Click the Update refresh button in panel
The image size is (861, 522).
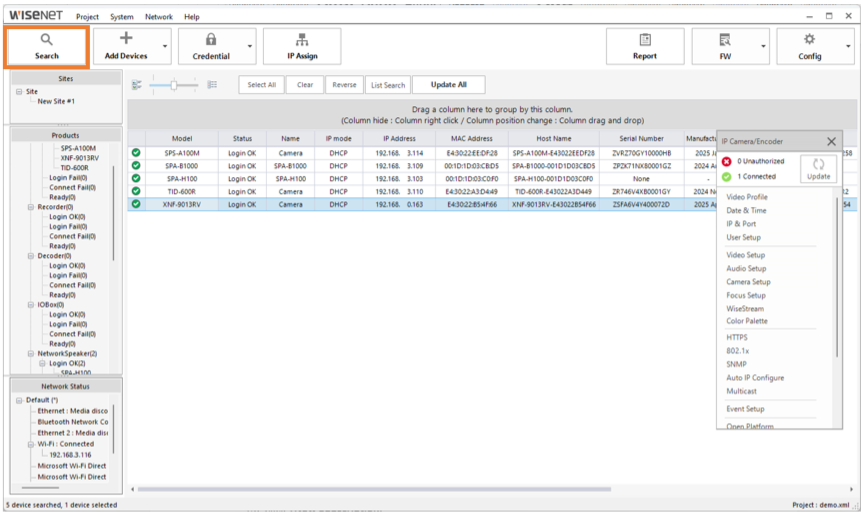coord(818,168)
